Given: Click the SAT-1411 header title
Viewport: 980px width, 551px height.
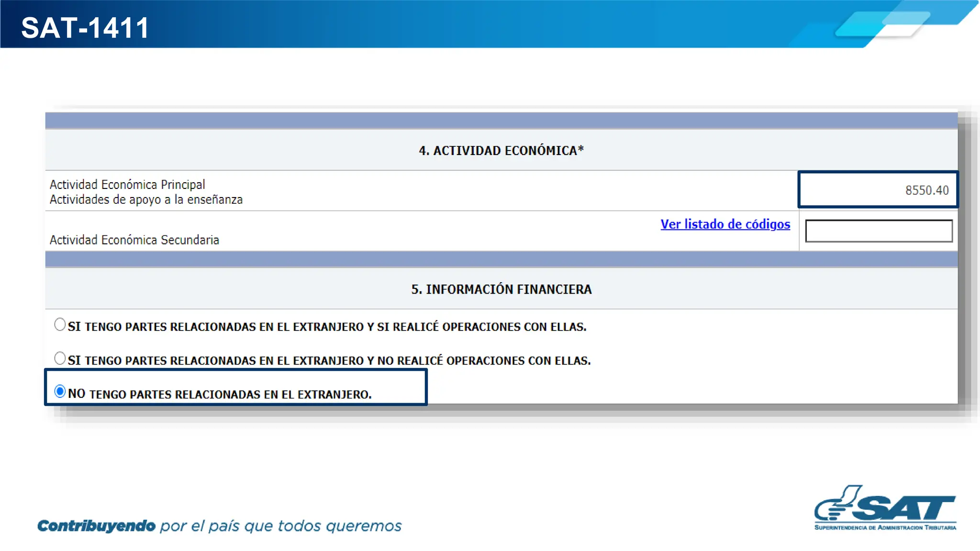Looking at the screenshot, I should pyautogui.click(x=85, y=28).
